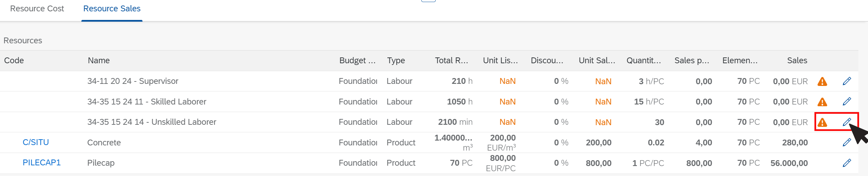The image size is (868, 176).
Task: Click the Code column header
Action: click(x=14, y=60)
